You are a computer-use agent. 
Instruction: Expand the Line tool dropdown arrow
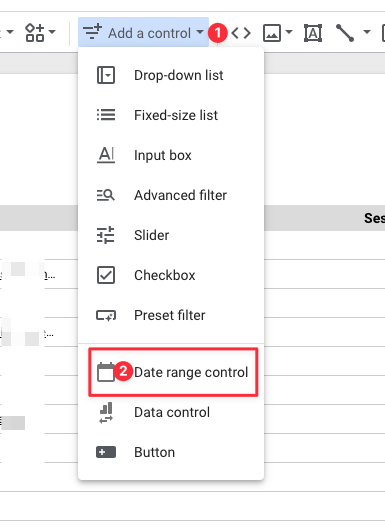[x=367, y=32]
